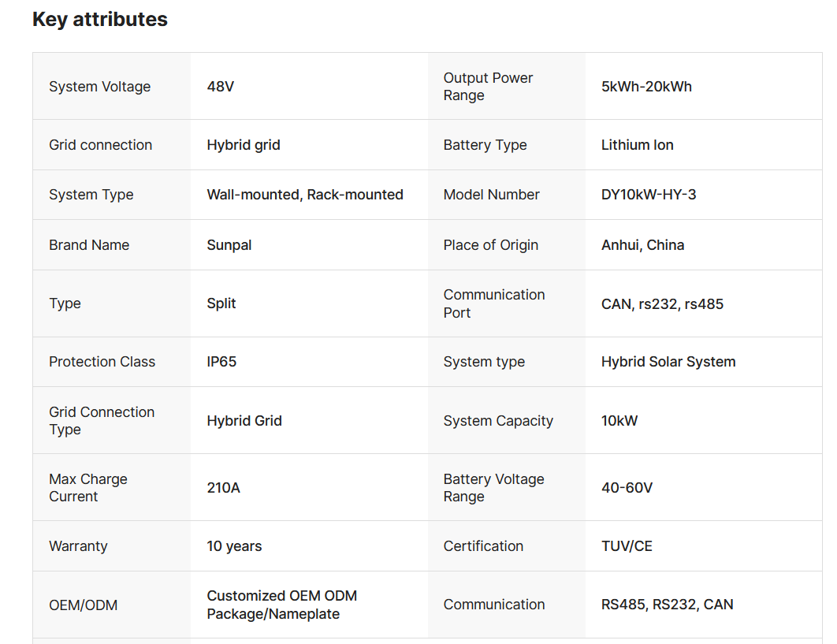Screen dimensions: 837x644
Task: Click the Key attributes heading
Action: point(99,20)
